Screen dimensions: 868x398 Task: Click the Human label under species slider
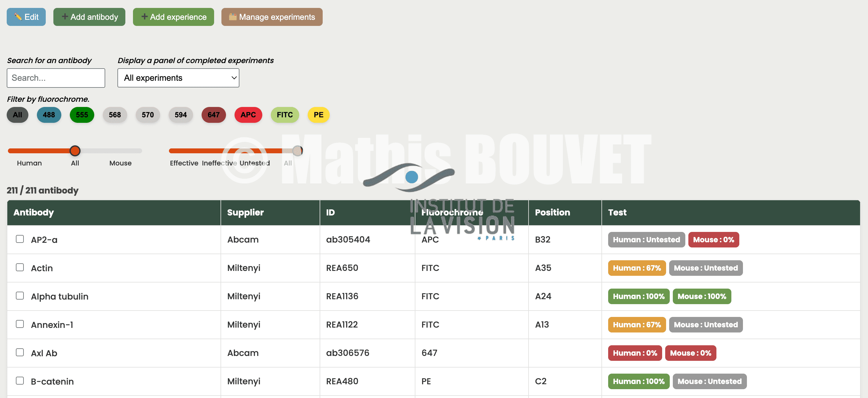(x=29, y=163)
